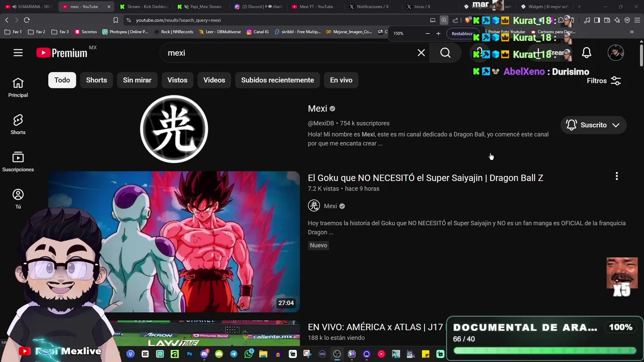Select the Vistos filter chip
Screen dimensions: 644x362
tap(178, 80)
